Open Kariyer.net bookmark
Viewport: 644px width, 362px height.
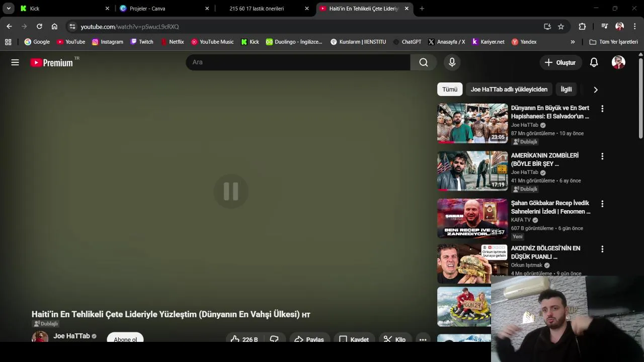pos(488,42)
